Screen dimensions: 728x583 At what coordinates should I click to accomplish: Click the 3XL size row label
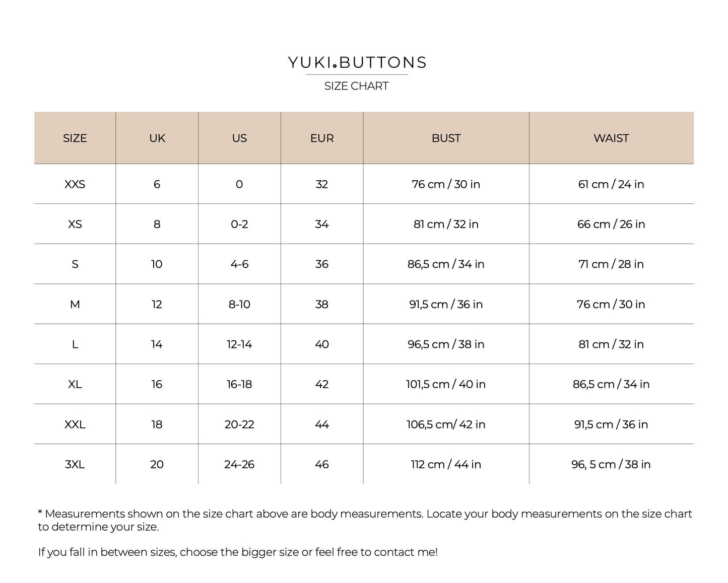click(x=75, y=464)
